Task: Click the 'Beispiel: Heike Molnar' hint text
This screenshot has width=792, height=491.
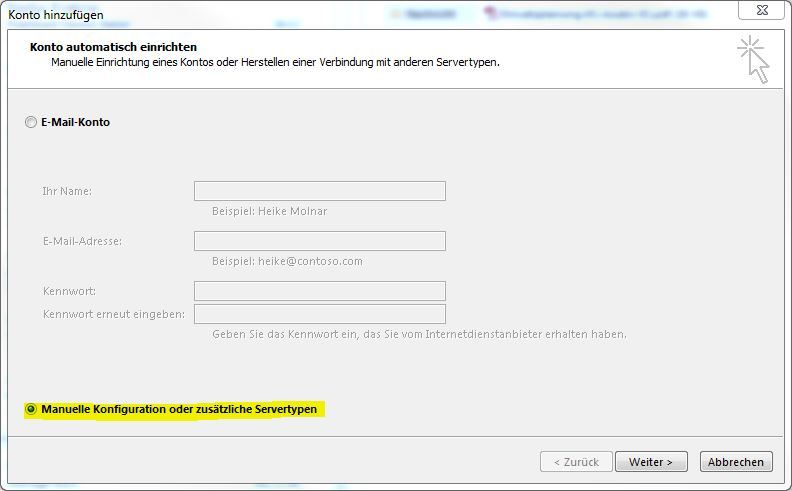Action: click(270, 211)
